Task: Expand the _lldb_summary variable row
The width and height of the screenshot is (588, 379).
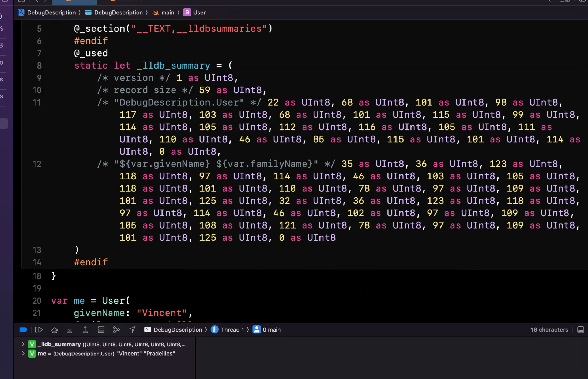Action: pos(23,344)
